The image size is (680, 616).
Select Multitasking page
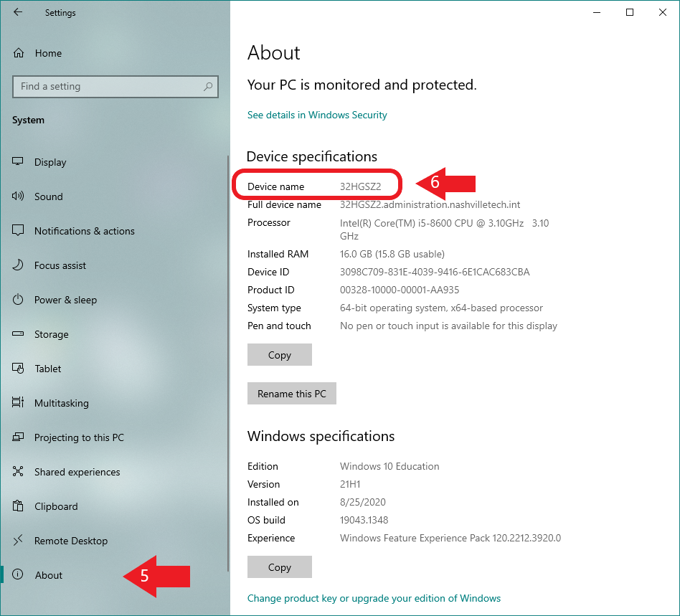114,403
